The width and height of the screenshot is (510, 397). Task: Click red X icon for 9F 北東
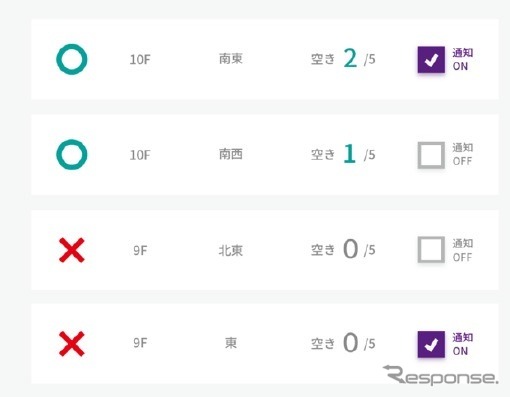72,250
